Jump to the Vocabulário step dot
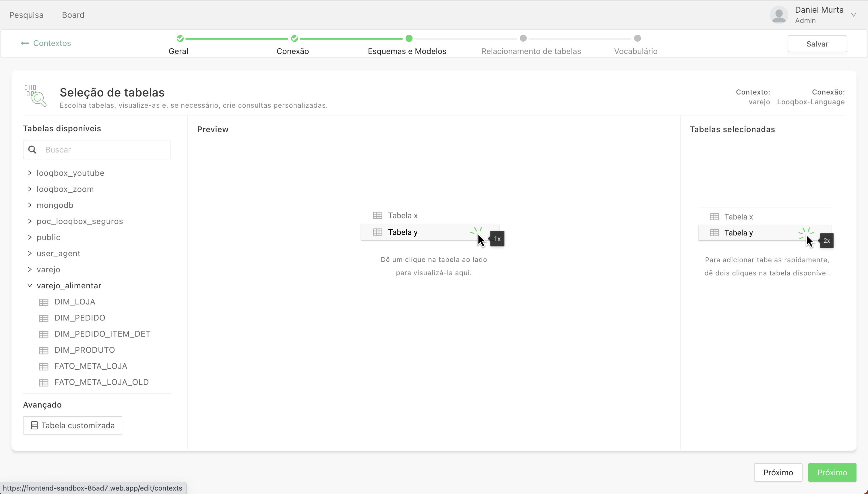 click(x=638, y=38)
